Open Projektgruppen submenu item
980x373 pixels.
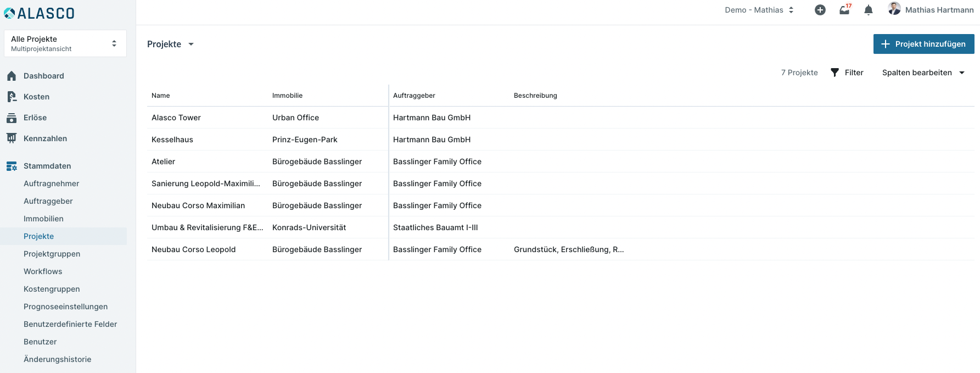coord(52,254)
